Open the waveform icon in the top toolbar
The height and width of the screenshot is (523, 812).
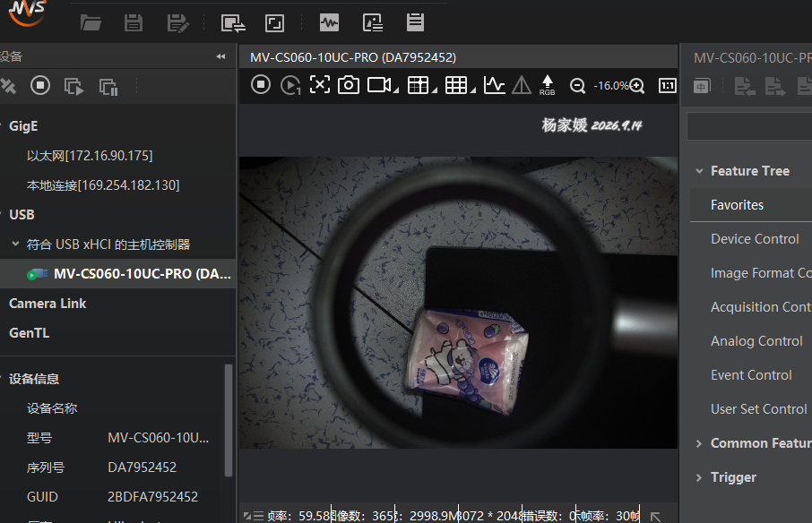[329, 22]
